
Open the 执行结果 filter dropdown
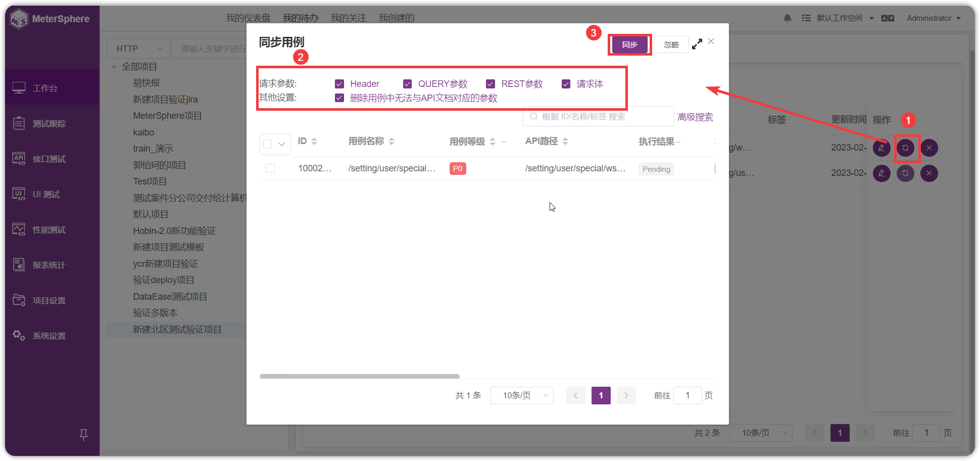678,142
